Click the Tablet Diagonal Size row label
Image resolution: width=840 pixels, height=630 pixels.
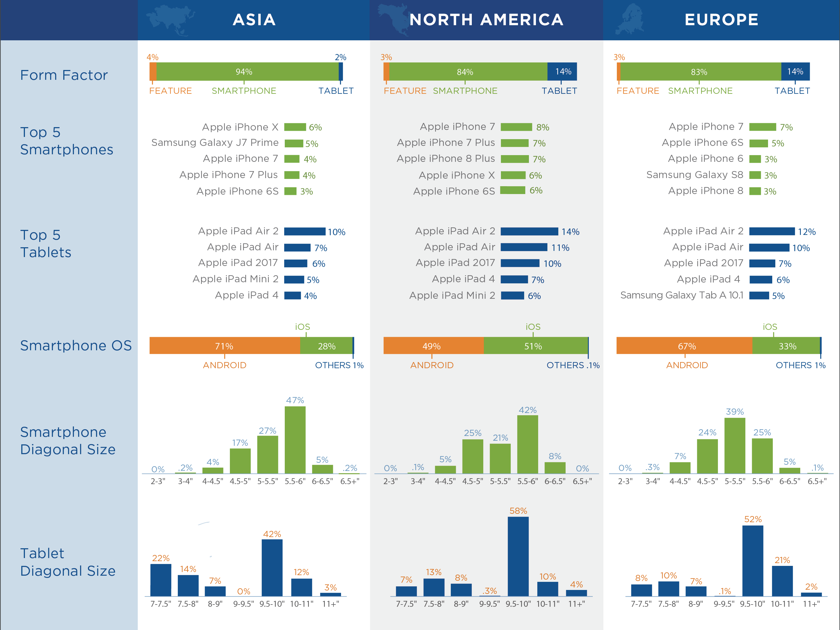[x=67, y=562]
